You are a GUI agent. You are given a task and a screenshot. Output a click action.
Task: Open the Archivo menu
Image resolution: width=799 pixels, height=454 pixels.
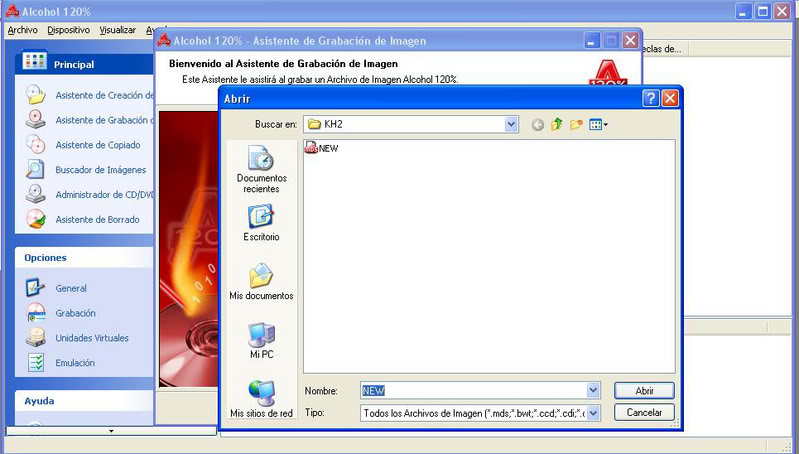pos(22,30)
